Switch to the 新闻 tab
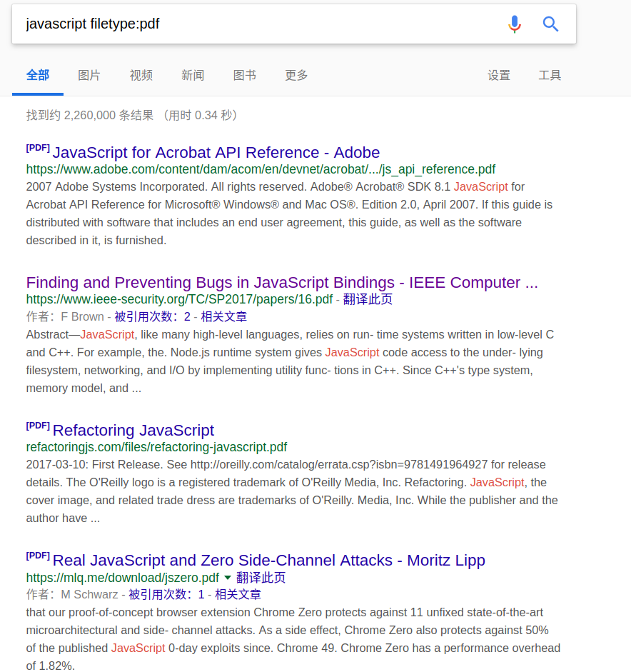Screen dimensions: 631x672 coord(193,76)
